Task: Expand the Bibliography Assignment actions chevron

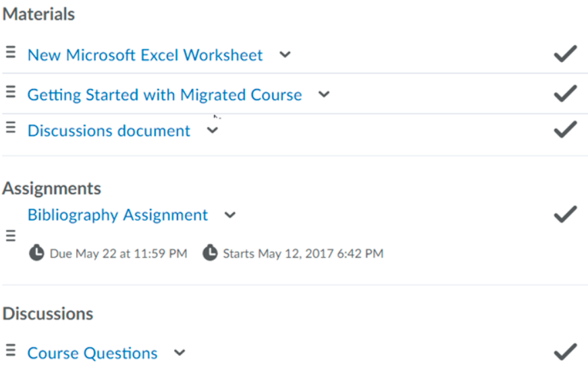Action: click(x=230, y=215)
